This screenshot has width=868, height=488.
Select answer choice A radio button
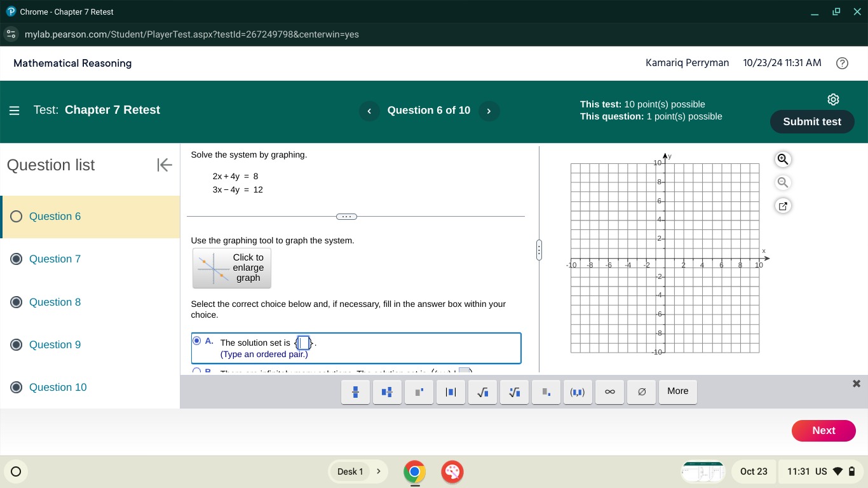click(197, 341)
